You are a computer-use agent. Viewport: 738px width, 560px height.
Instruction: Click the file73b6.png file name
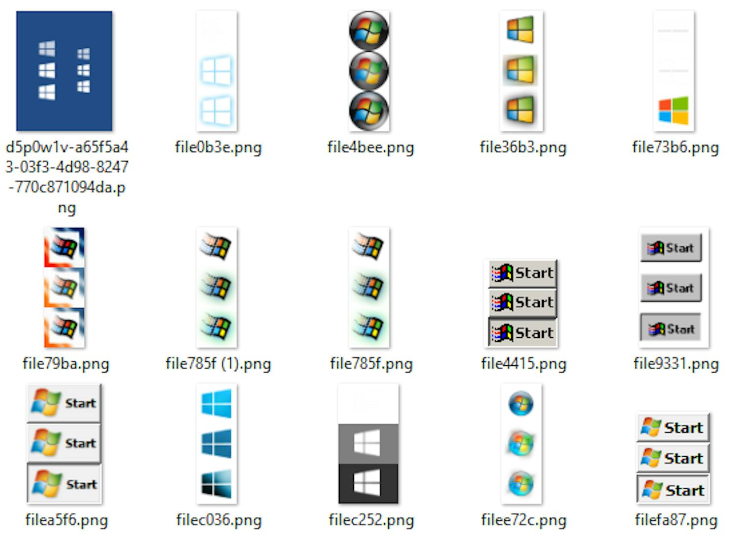click(x=676, y=147)
